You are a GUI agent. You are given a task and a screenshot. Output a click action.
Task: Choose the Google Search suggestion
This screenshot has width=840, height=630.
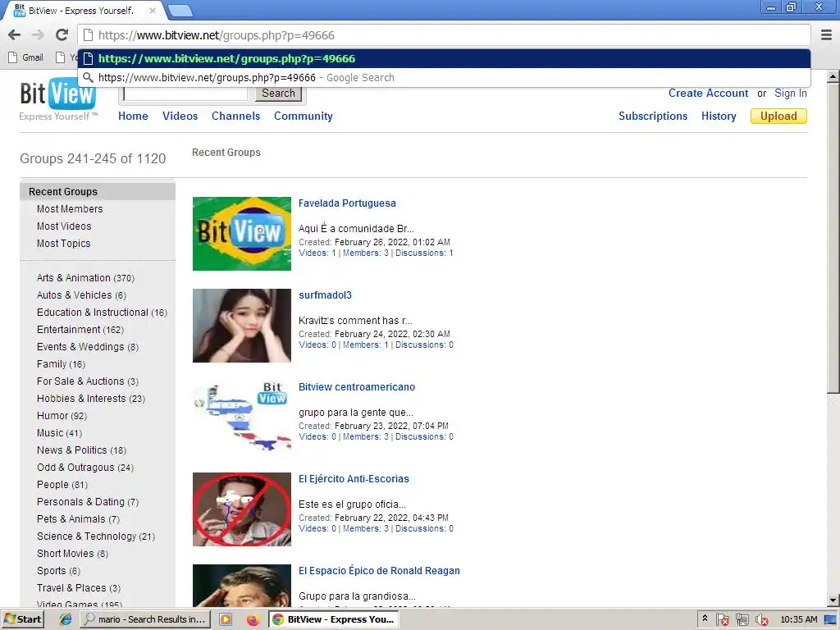tap(444, 78)
